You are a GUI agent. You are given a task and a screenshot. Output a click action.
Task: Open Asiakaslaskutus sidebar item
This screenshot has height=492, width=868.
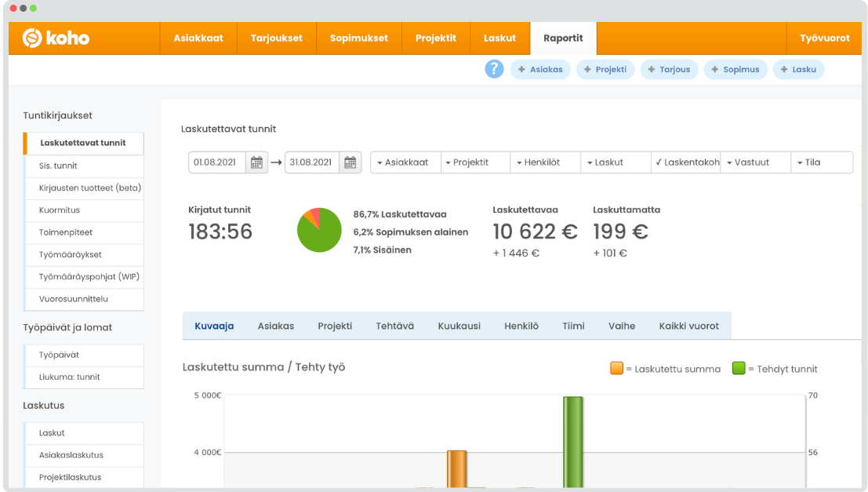[84, 455]
